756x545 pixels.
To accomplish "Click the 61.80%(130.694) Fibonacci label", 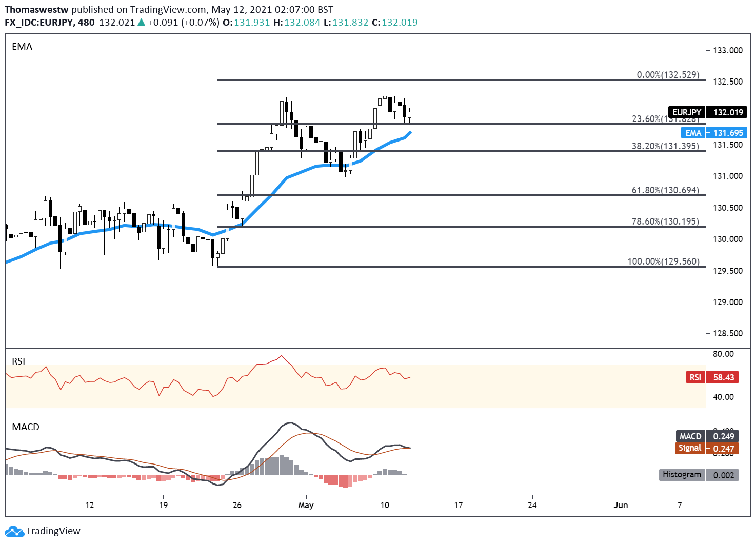I will [x=665, y=190].
